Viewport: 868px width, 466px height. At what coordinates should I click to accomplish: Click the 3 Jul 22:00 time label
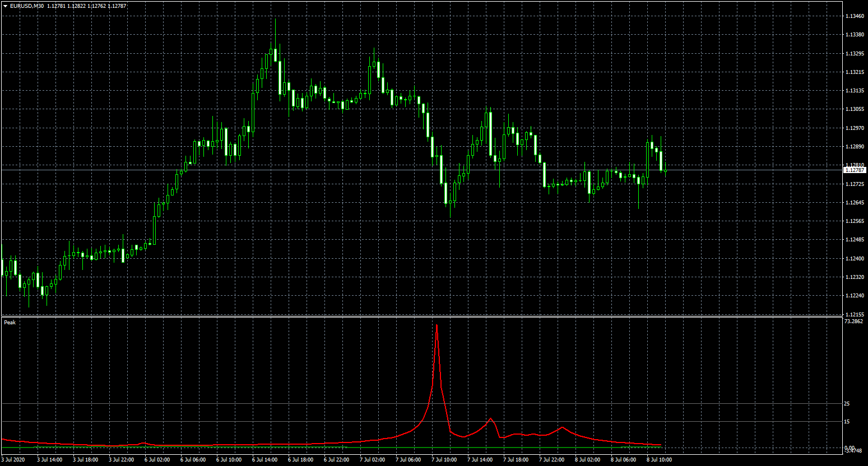coord(122,460)
